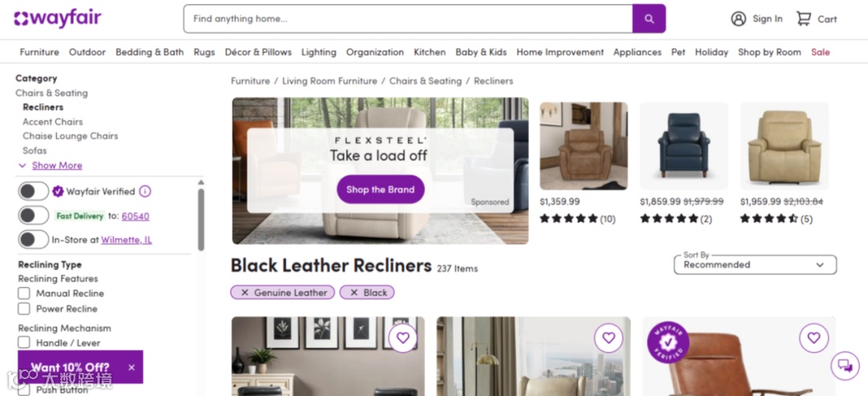The image size is (868, 396).
Task: Dismiss the Want 10% Off banner
Action: [x=131, y=367]
